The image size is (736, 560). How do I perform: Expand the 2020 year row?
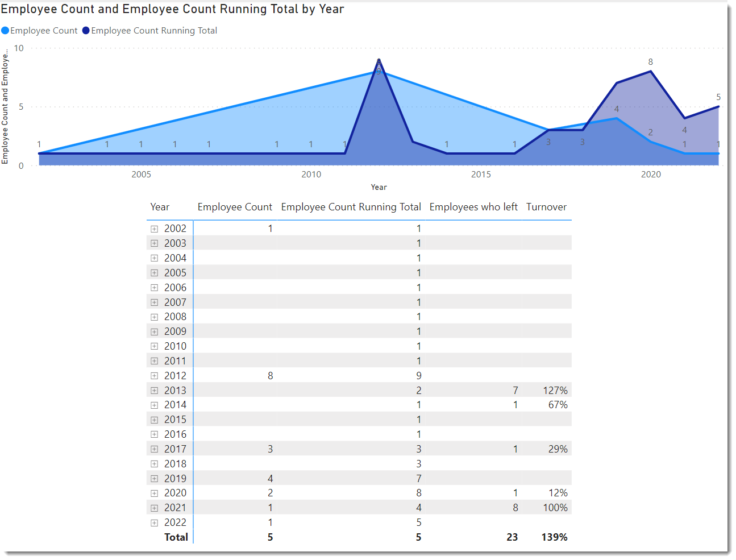tap(154, 493)
